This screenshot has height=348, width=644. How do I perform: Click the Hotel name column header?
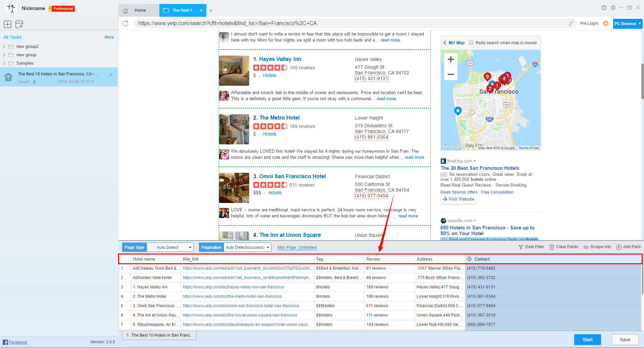[x=156, y=259]
